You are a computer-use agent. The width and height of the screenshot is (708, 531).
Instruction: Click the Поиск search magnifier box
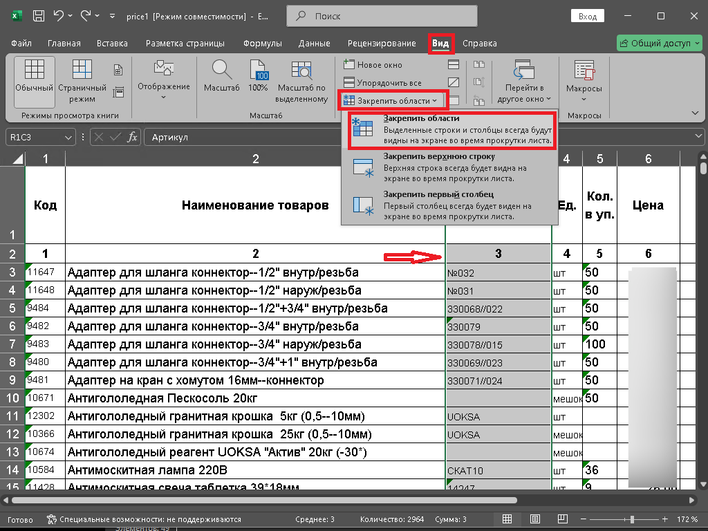coord(382,16)
